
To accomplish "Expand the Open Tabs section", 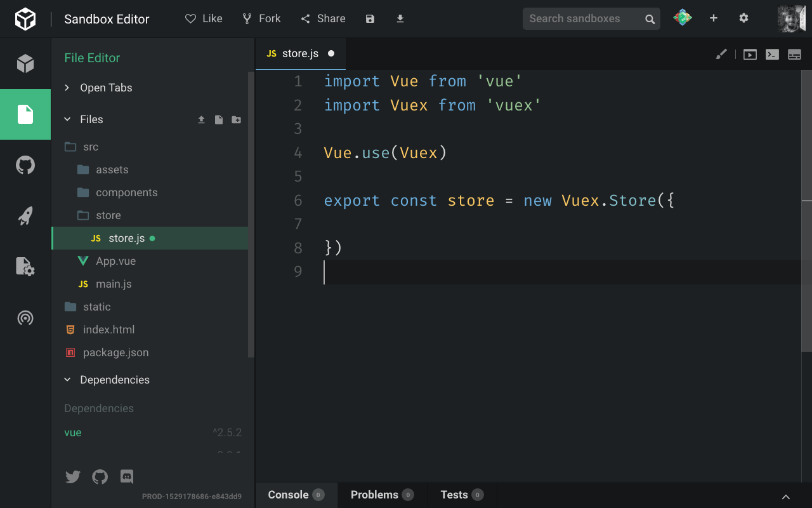I will coord(67,88).
